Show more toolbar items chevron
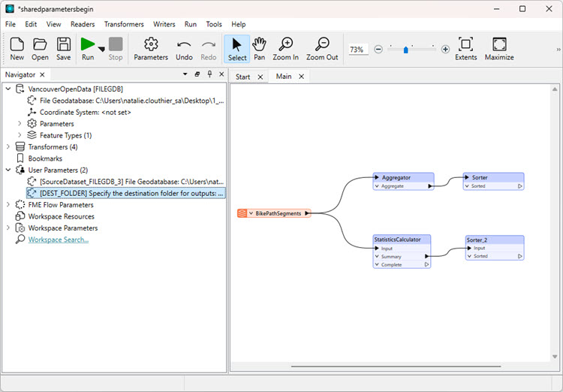 pyautogui.click(x=558, y=50)
